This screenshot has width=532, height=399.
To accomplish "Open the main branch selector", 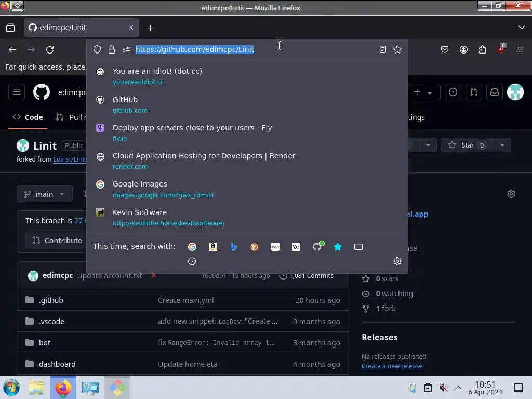I will 45,194.
